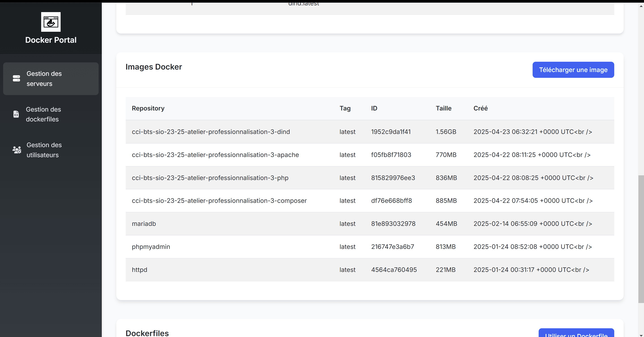The image size is (644, 337).
Task: Click the users gear icon in sidebar
Action: [x=17, y=150]
